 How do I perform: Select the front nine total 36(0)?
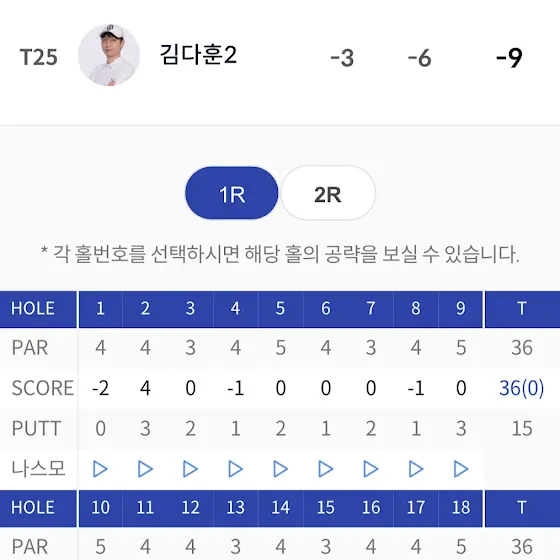(521, 388)
